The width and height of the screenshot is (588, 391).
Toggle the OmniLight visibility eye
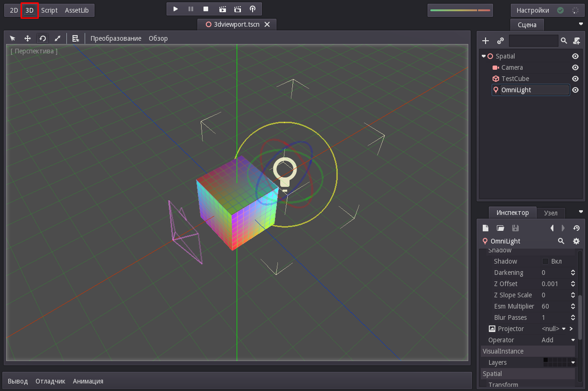[x=575, y=90]
